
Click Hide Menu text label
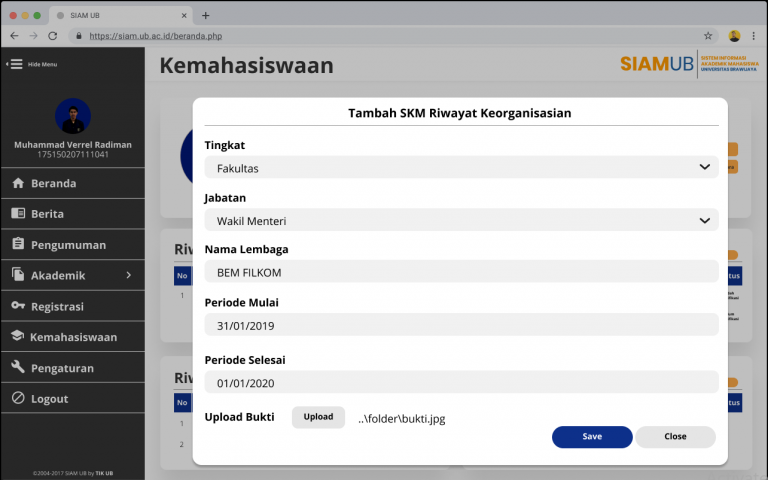(42, 64)
